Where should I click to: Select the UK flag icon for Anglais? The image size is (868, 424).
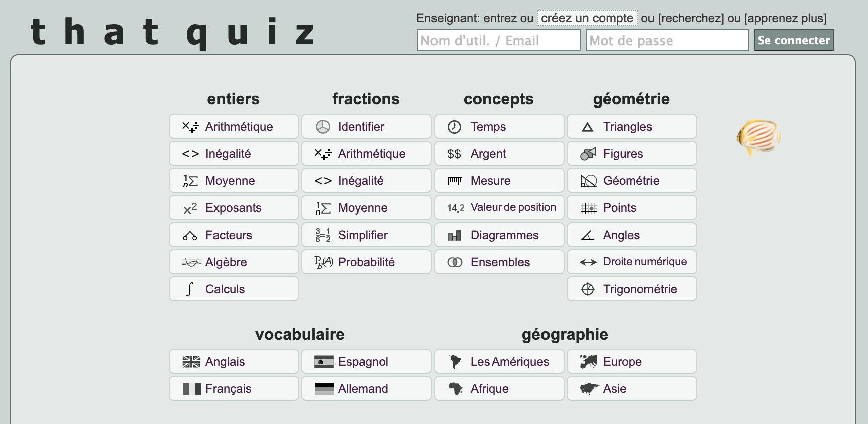(x=191, y=361)
